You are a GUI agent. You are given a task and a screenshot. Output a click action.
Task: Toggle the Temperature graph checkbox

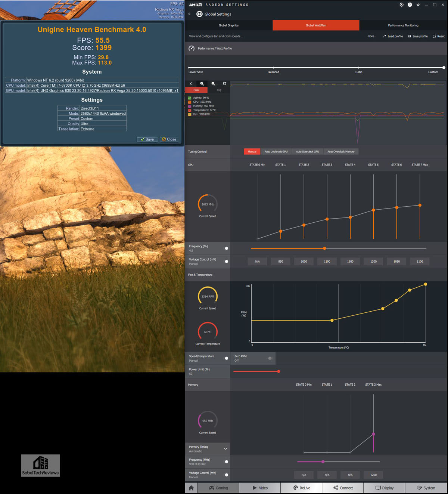click(x=190, y=110)
